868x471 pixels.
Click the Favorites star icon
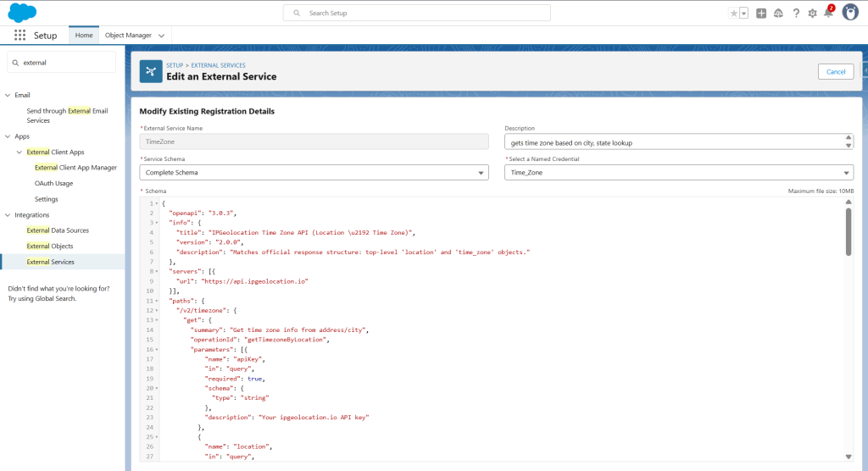point(733,14)
